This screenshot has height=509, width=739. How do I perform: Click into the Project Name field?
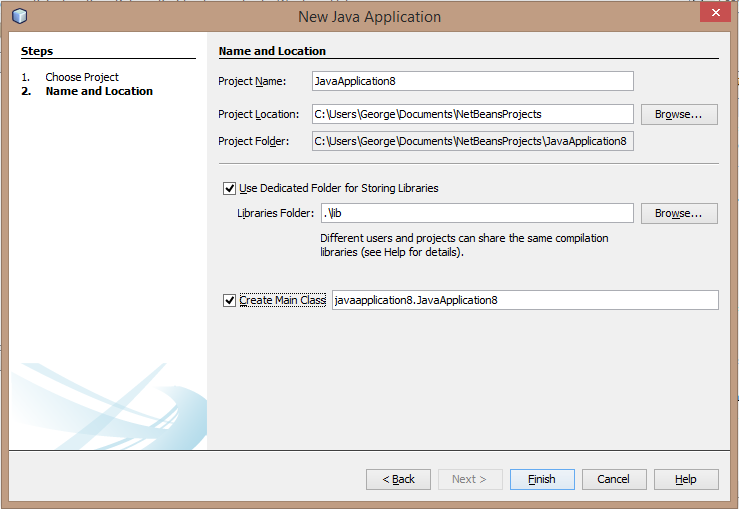pyautogui.click(x=472, y=81)
